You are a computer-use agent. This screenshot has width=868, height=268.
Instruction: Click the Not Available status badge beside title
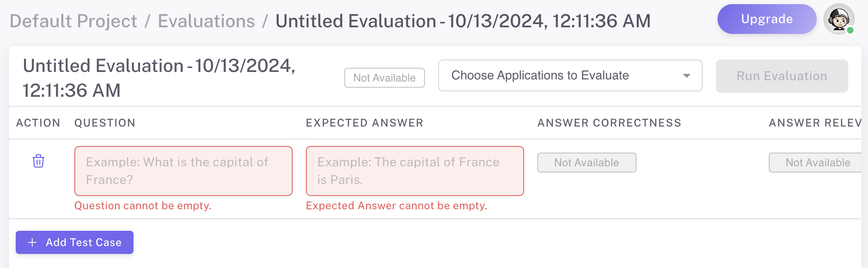click(384, 78)
